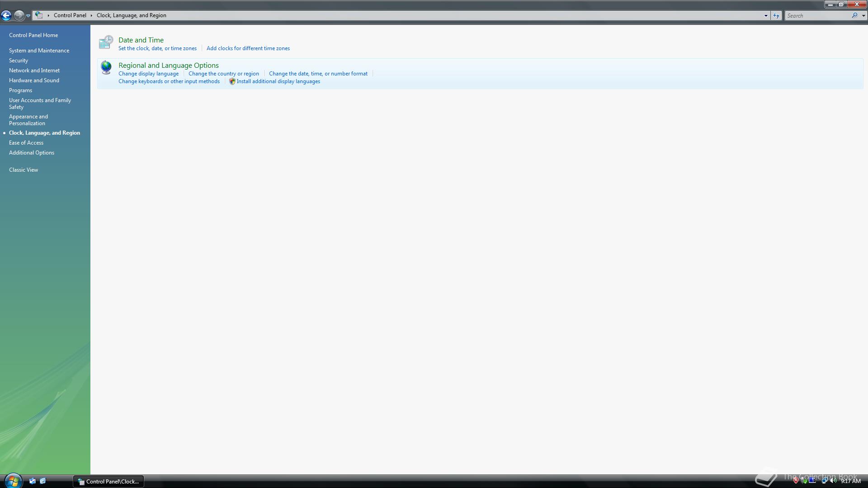Minimize the Control Panel window
The image size is (868, 488).
coord(830,4)
